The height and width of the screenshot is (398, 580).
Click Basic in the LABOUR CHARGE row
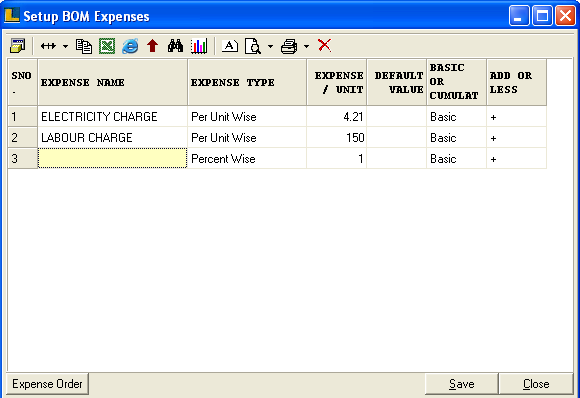456,138
